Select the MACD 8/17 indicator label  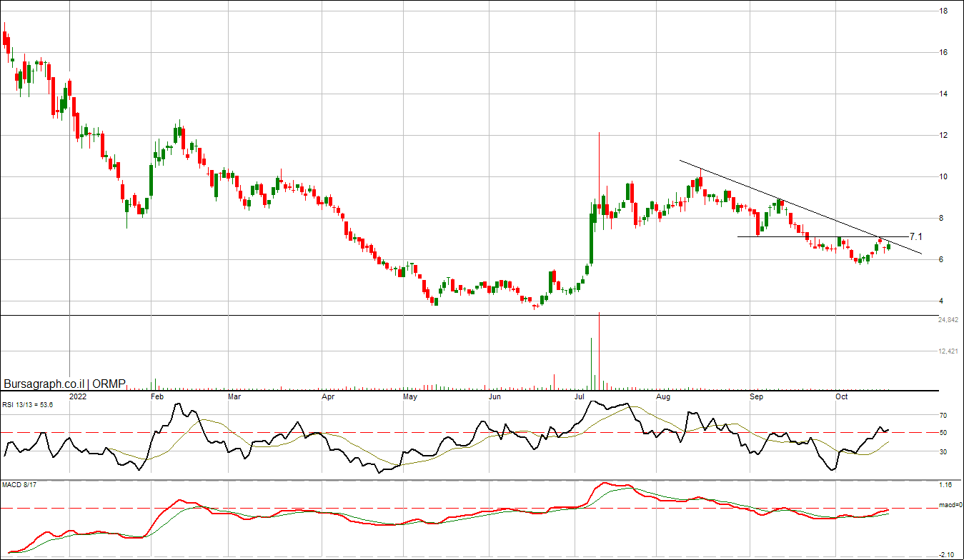click(18, 486)
